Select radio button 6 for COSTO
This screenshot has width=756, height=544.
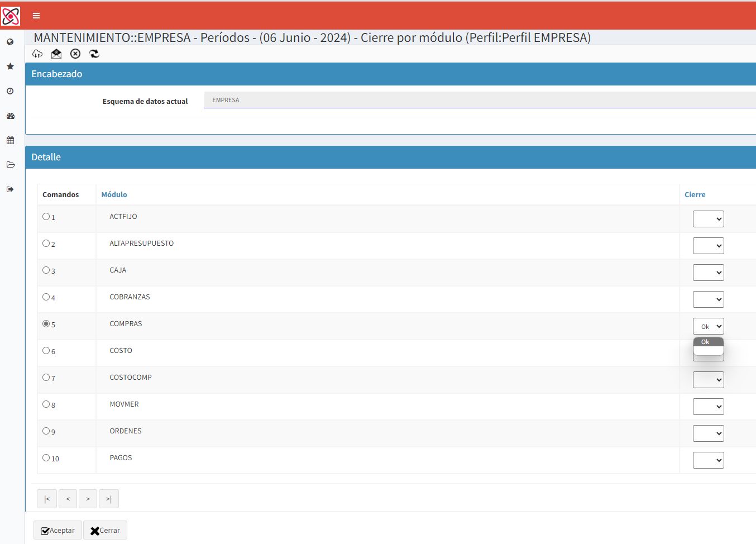pos(46,351)
